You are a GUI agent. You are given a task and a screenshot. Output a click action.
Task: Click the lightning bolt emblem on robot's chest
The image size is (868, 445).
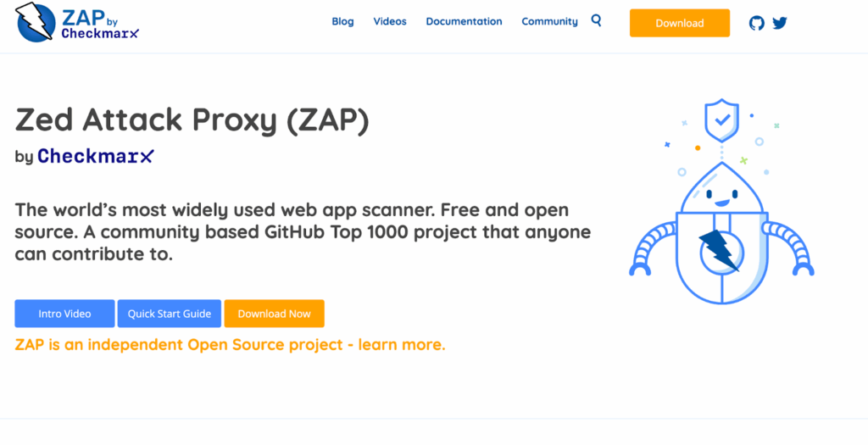719,248
